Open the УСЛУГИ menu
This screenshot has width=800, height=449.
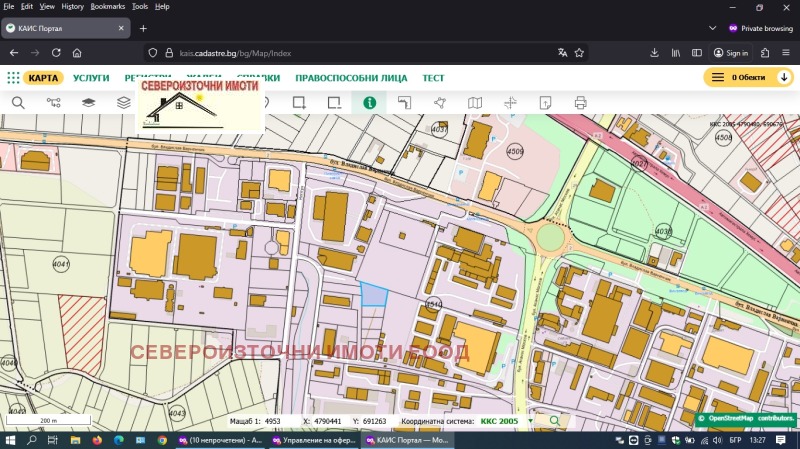(91, 78)
